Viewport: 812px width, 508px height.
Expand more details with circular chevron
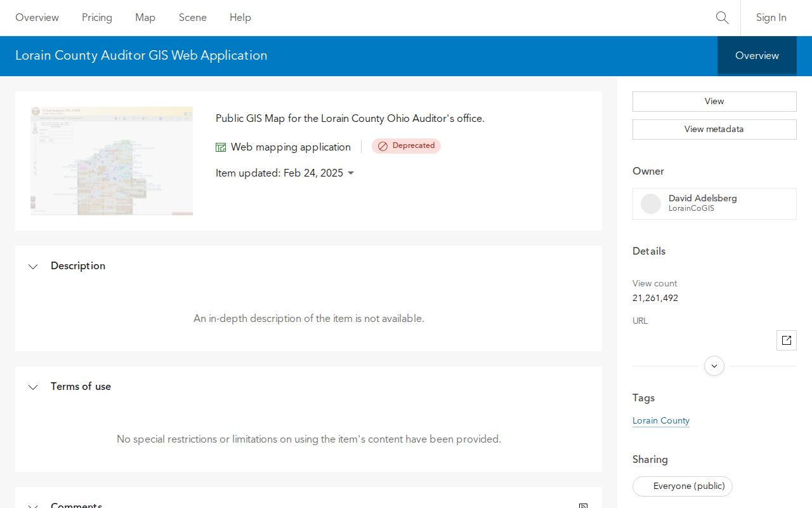click(x=714, y=366)
